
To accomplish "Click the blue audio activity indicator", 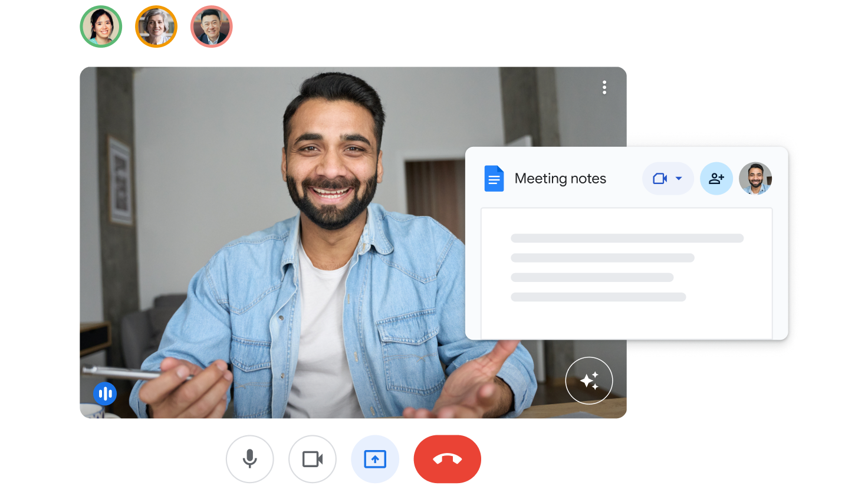I will tap(105, 393).
